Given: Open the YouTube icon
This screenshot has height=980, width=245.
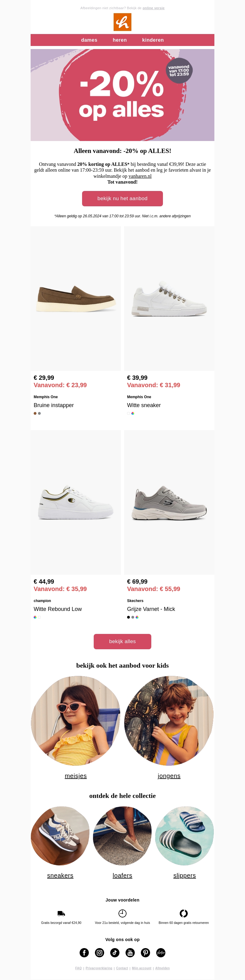Looking at the screenshot, I should click(x=130, y=952).
